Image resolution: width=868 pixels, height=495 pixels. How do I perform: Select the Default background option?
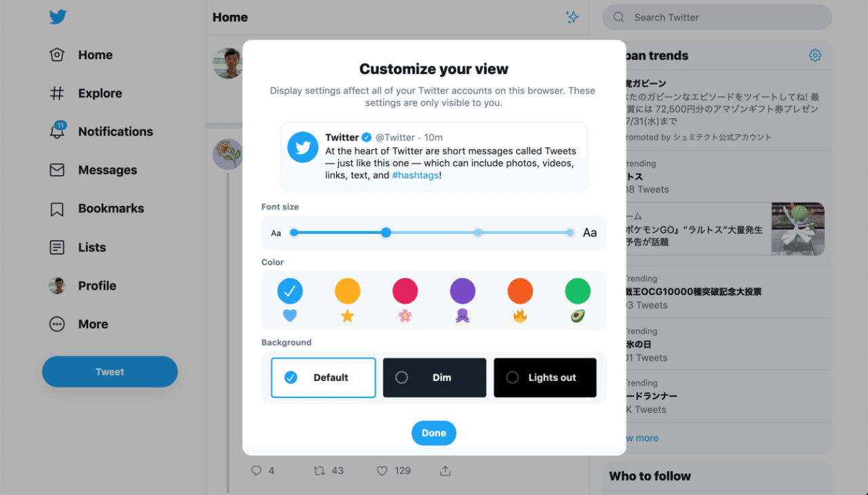pyautogui.click(x=323, y=378)
